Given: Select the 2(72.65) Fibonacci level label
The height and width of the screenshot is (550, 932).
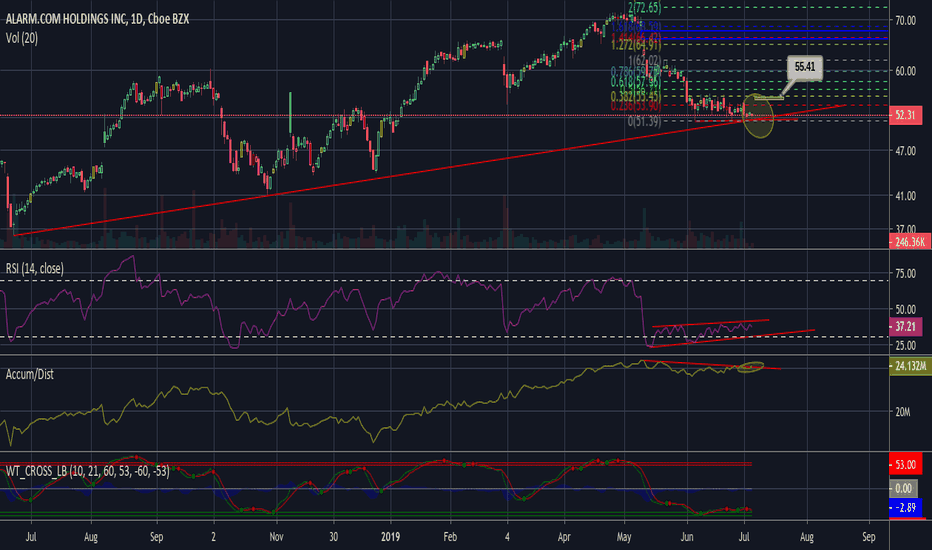Looking at the screenshot, I should tap(644, 7).
